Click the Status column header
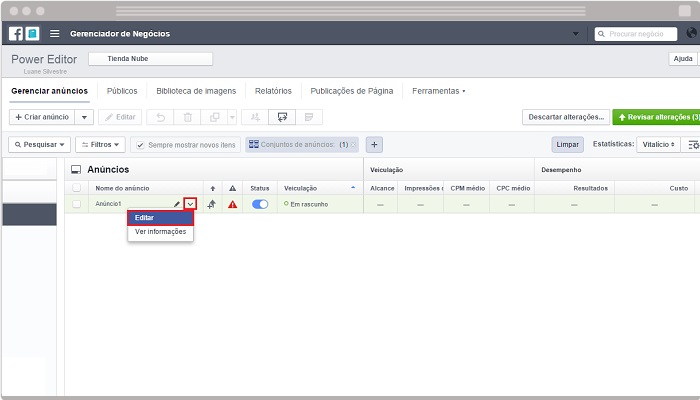 tap(260, 188)
